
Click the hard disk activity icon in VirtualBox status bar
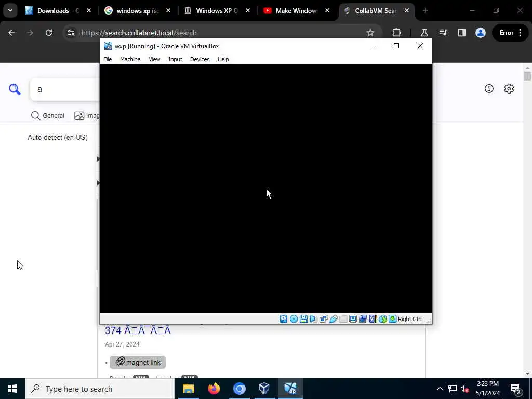(283, 319)
